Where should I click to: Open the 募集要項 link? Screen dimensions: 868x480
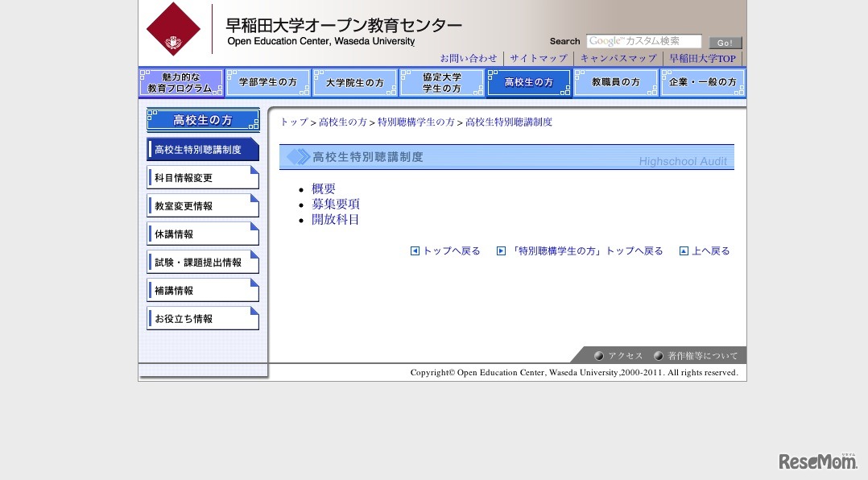335,204
